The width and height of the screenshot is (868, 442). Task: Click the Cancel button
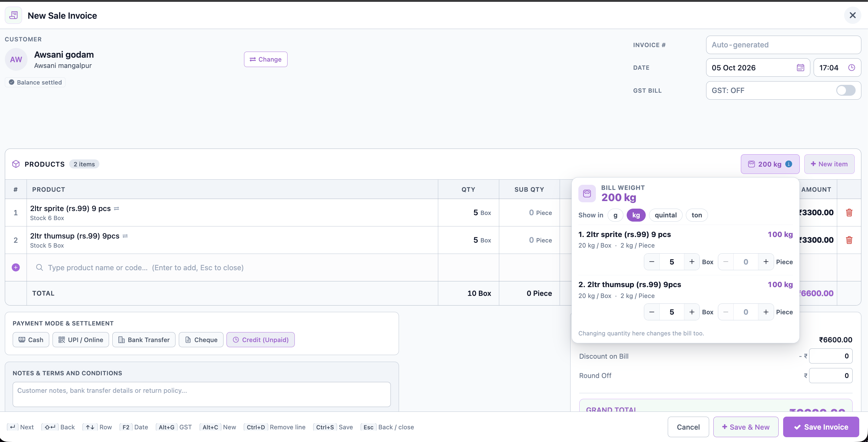pos(688,427)
